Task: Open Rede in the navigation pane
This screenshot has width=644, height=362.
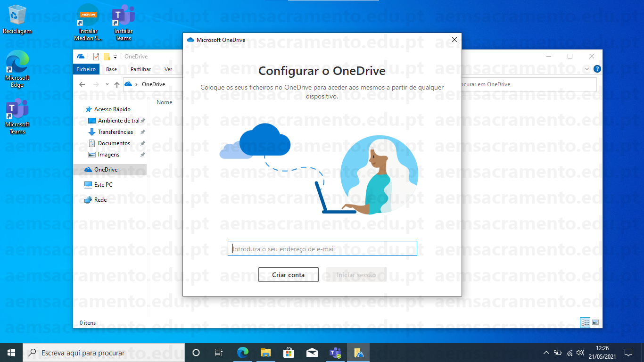Action: pos(100,200)
